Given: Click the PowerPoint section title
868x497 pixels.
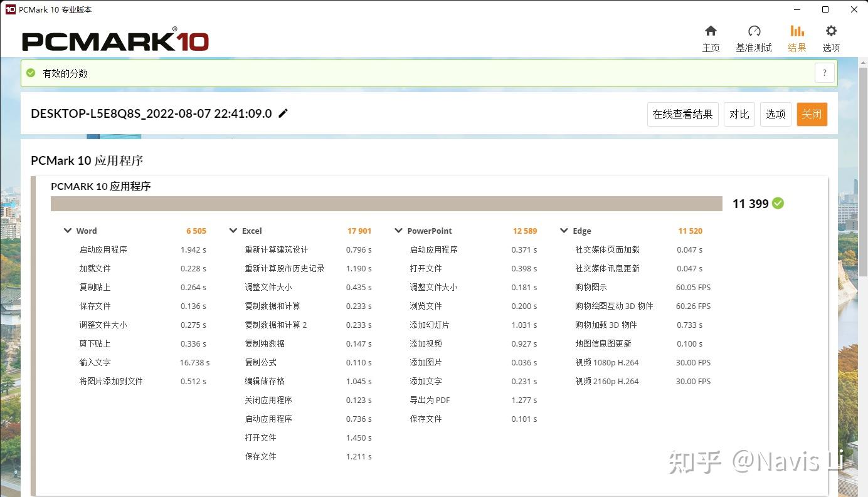Looking at the screenshot, I should [430, 231].
